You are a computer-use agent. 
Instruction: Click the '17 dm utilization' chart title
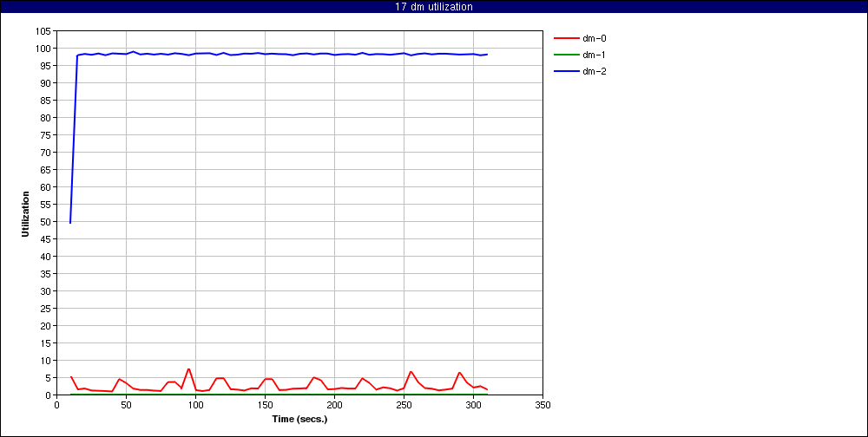(434, 7)
